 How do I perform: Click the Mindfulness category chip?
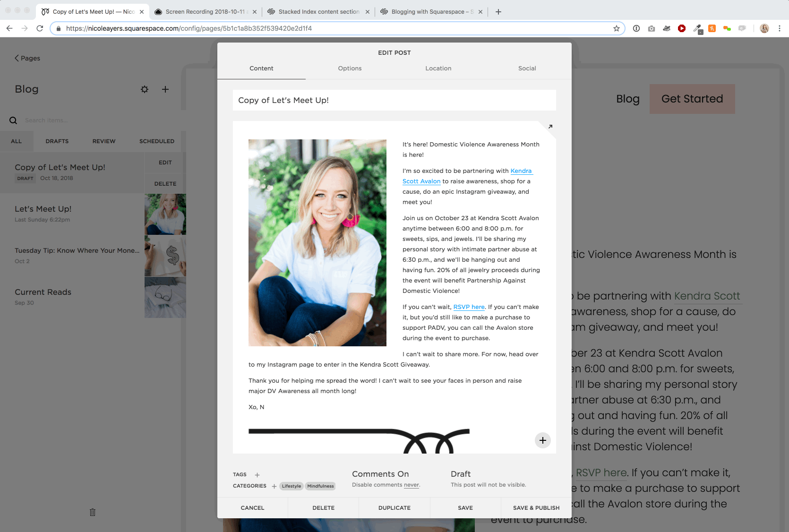320,486
